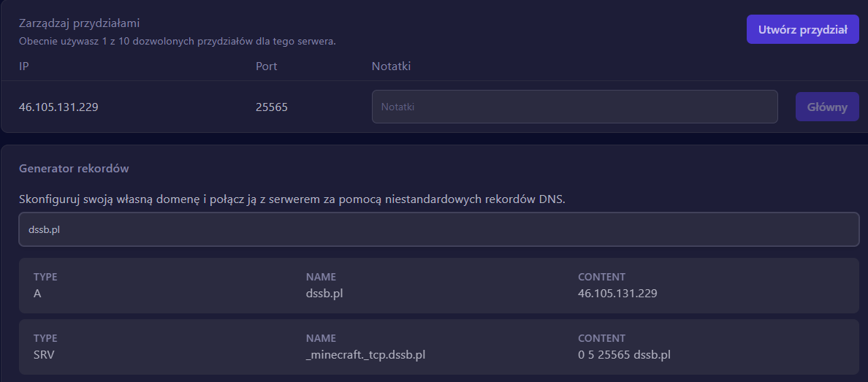Click the SRV content 0 5 25565 dssb.pl
868x382 pixels.
pos(624,355)
